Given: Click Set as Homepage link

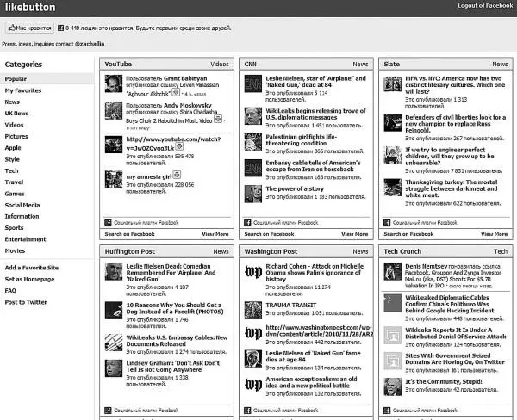Looking at the screenshot, I should (x=29, y=280).
